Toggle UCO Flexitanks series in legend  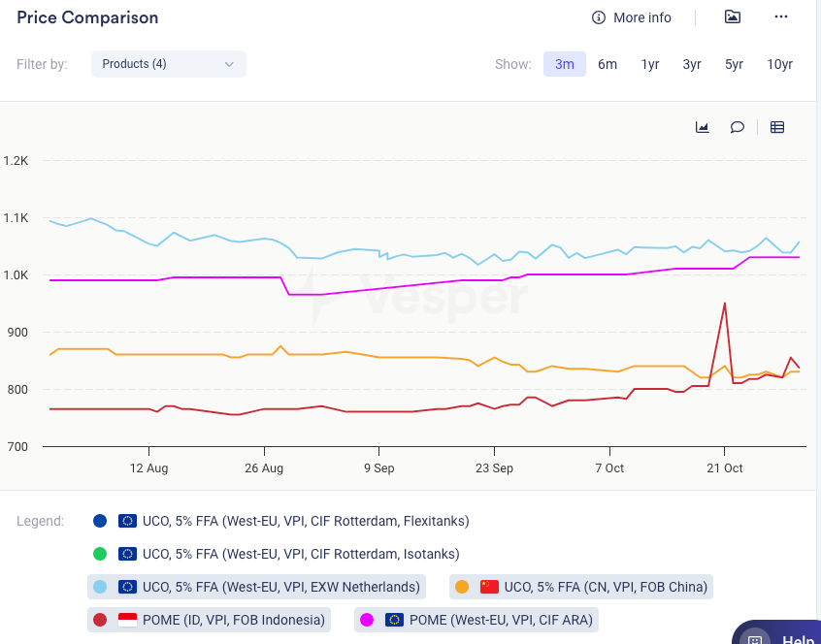[x=293, y=521]
